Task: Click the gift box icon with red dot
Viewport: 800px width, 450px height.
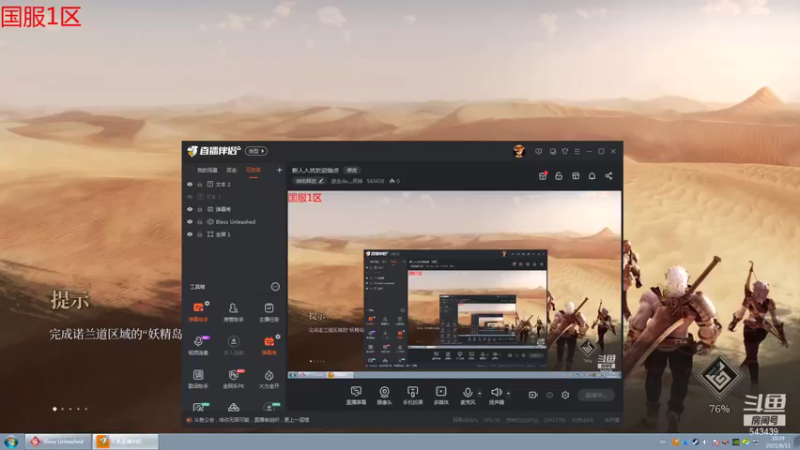Action: coord(543,176)
